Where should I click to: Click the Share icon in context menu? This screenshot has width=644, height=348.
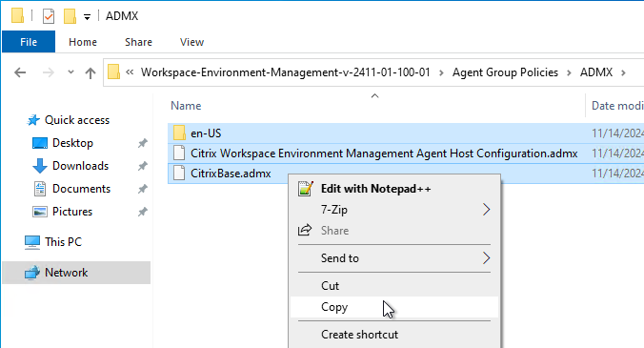(305, 230)
